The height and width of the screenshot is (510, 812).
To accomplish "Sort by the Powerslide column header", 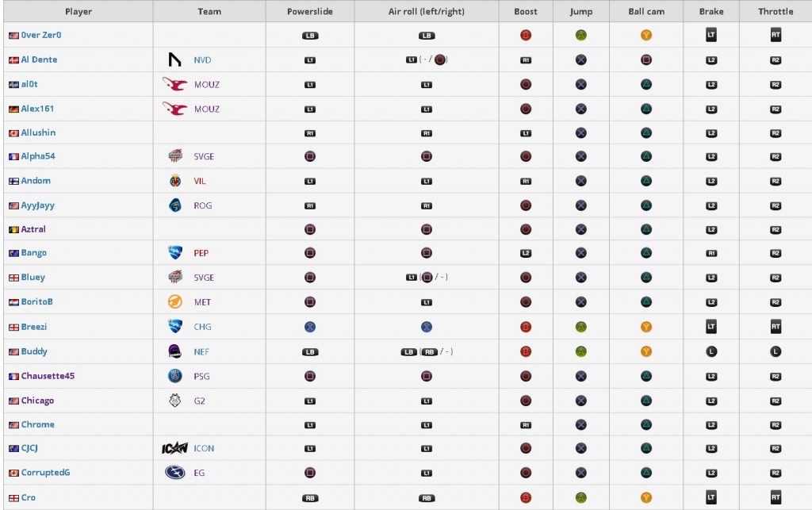I will click(310, 11).
